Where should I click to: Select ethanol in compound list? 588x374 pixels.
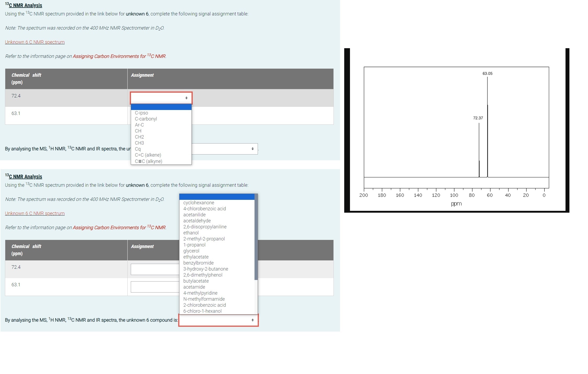pyautogui.click(x=191, y=233)
